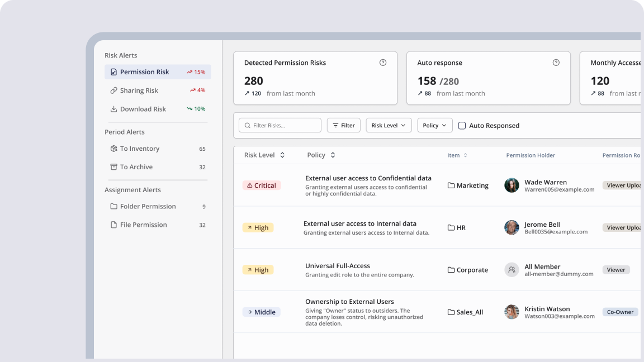Screen dimensions: 644x362
Task: Open Sharing Risk in the sidebar
Action: 158,90
